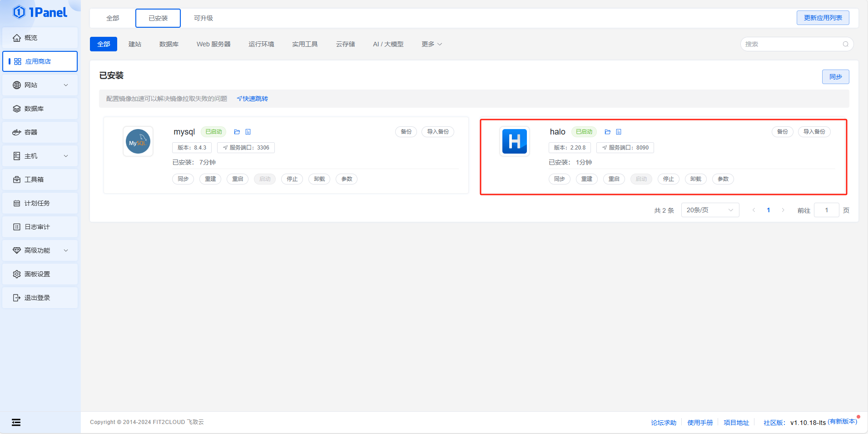Expand the 网站 sidebar menu

40,85
